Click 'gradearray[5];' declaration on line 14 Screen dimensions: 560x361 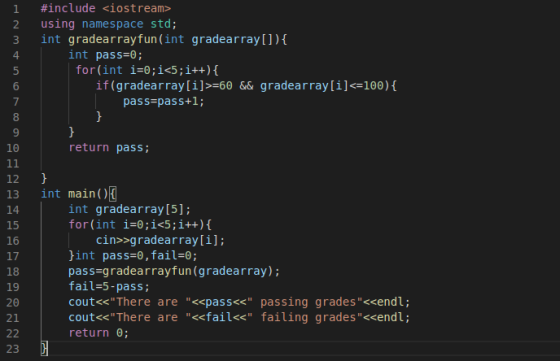pyautogui.click(x=143, y=209)
